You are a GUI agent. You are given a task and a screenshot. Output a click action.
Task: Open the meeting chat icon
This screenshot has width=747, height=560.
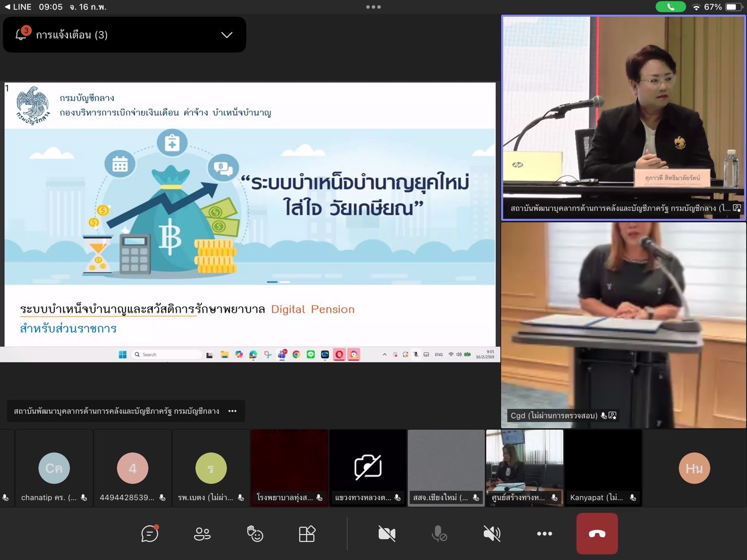pyautogui.click(x=150, y=534)
